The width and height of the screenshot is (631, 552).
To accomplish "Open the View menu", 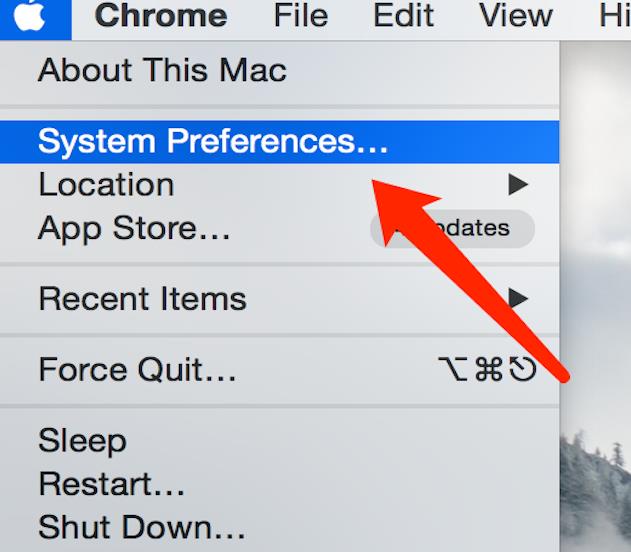I will click(x=515, y=16).
